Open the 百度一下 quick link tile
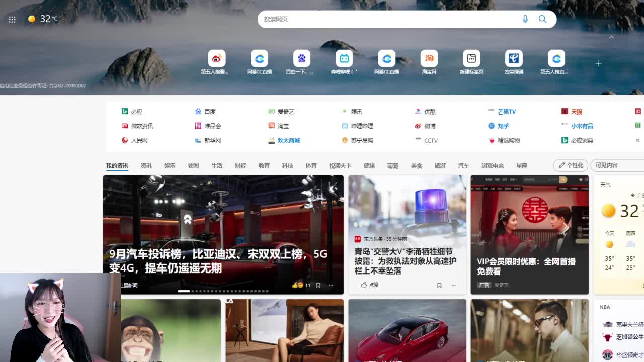This screenshot has width=644, height=362. tap(300, 63)
